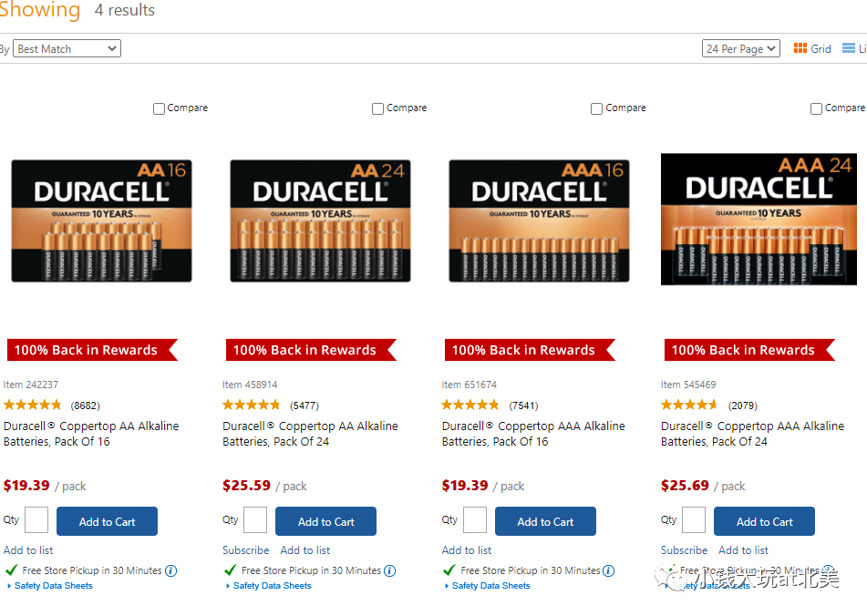
Task: Focus Qty field for AAA Pack of 16
Action: 475,520
